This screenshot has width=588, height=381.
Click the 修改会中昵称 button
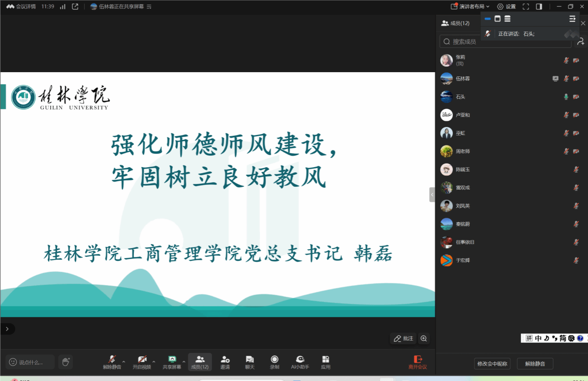pos(493,364)
